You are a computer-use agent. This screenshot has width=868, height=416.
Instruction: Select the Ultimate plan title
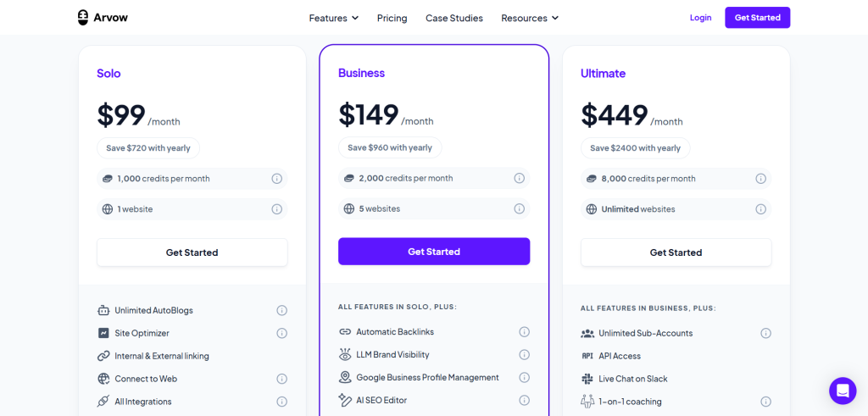click(x=603, y=73)
